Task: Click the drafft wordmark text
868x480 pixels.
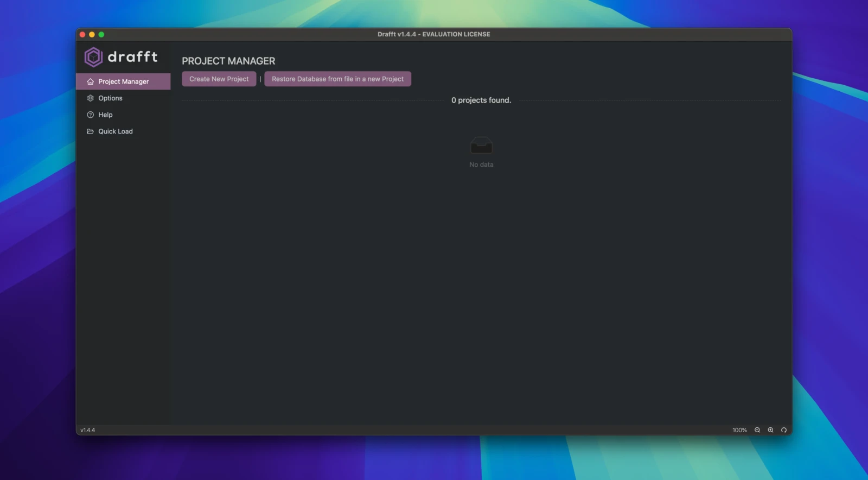Action: point(133,56)
